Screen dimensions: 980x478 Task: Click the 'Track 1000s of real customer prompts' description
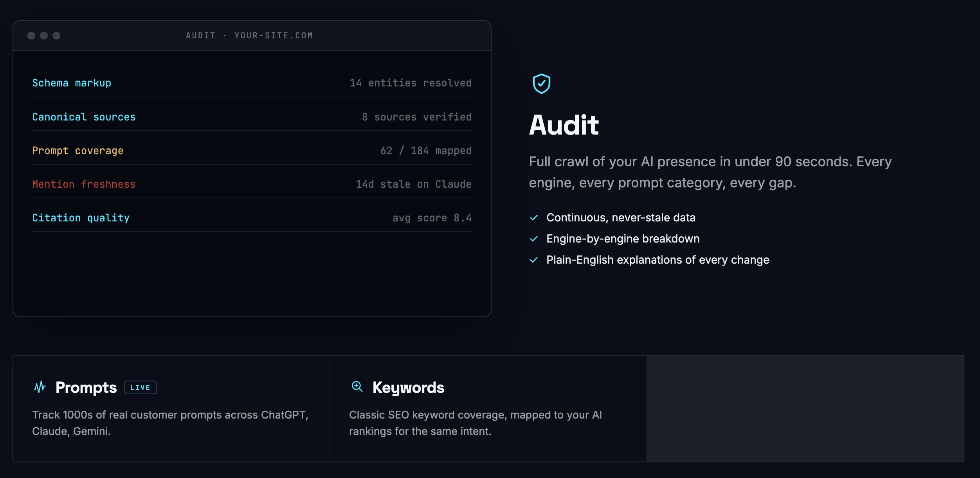pos(170,423)
